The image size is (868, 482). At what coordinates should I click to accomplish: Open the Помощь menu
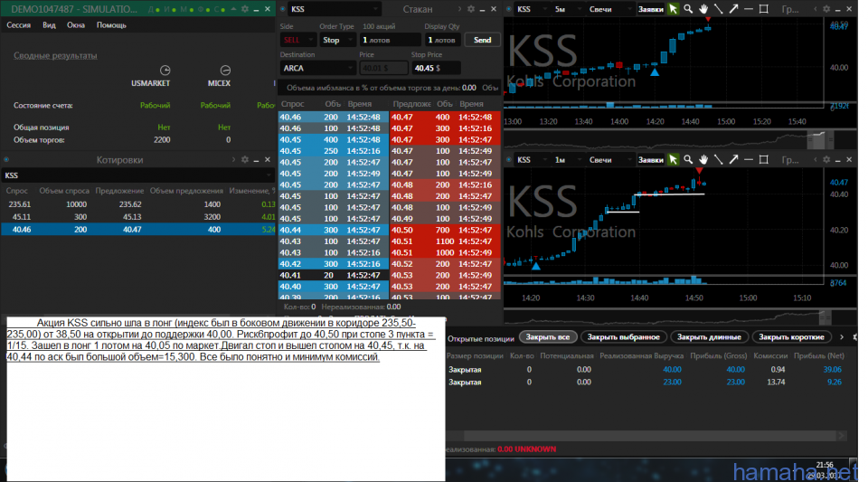click(x=111, y=25)
